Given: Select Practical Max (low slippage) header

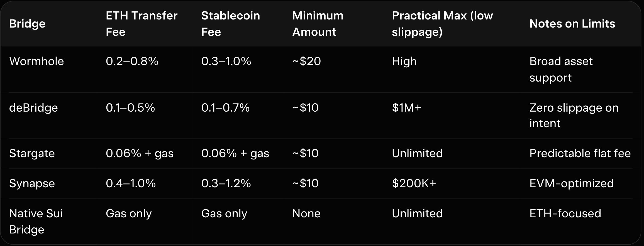Looking at the screenshot, I should 442,24.
